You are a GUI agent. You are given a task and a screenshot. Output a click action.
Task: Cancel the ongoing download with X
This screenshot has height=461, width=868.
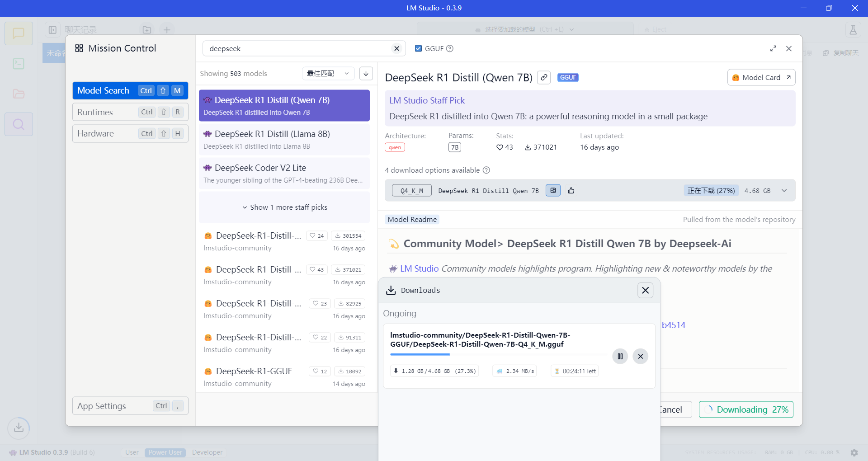(640, 356)
